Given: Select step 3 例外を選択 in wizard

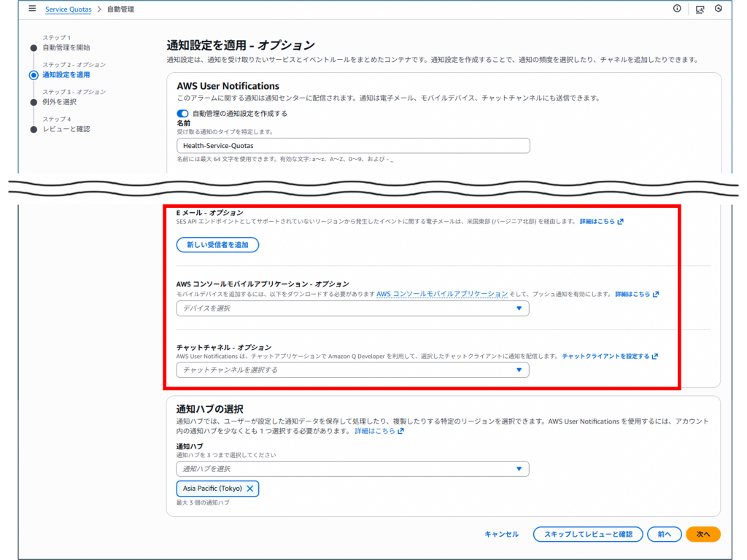Looking at the screenshot, I should click(x=59, y=101).
